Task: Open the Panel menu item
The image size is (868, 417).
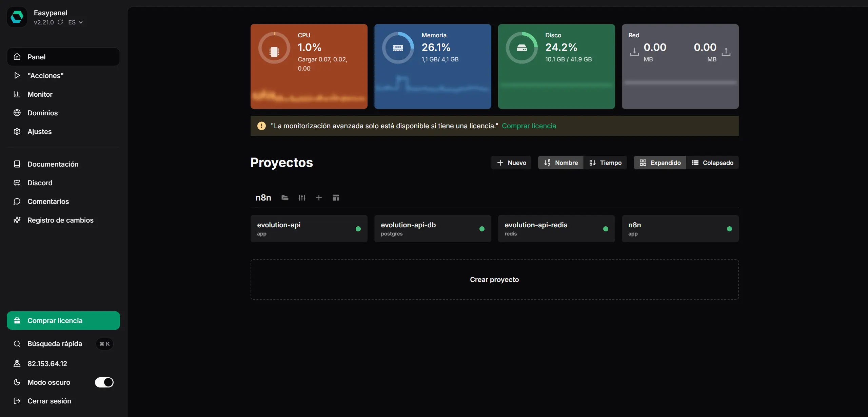Action: click(63, 57)
